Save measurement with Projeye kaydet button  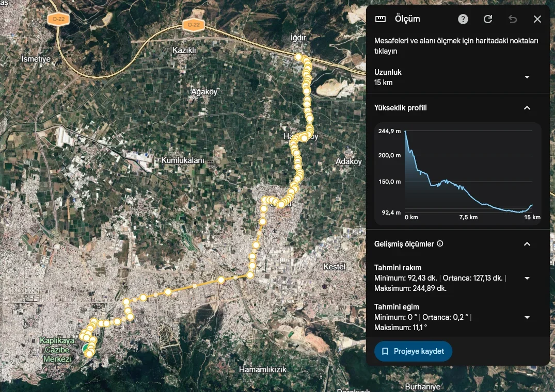pyautogui.click(x=413, y=351)
